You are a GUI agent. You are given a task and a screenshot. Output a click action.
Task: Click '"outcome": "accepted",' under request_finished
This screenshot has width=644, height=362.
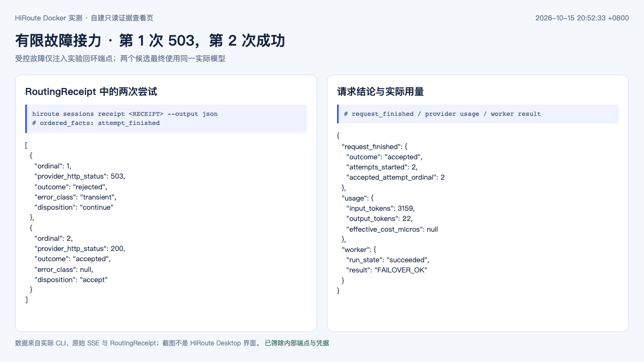pyautogui.click(x=385, y=157)
